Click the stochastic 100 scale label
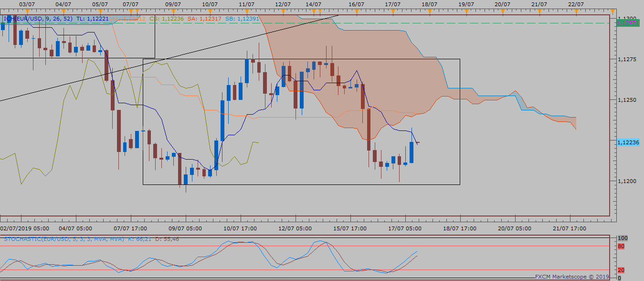This screenshot has height=281, width=644. click(x=622, y=238)
